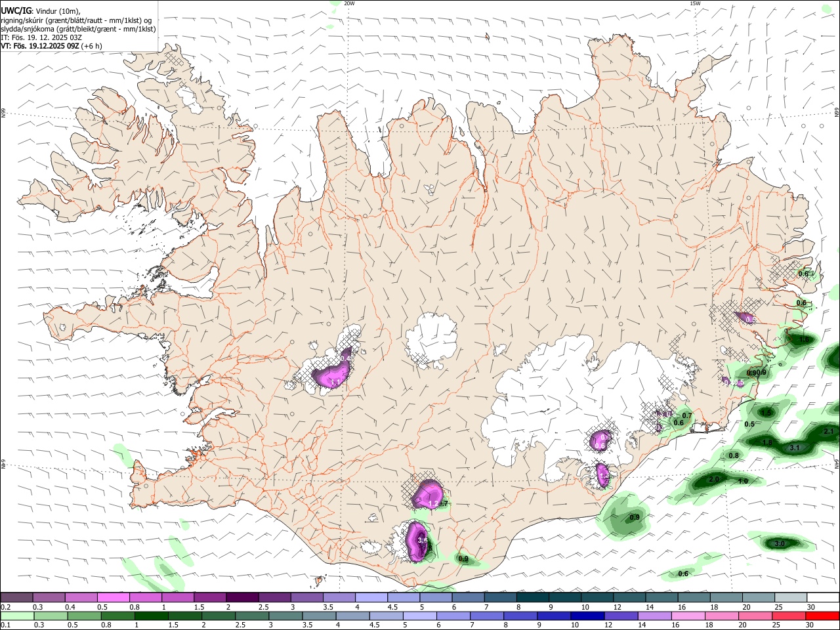
Task: Select the deep blue 10–12 rain swatch
Action: click(x=588, y=616)
